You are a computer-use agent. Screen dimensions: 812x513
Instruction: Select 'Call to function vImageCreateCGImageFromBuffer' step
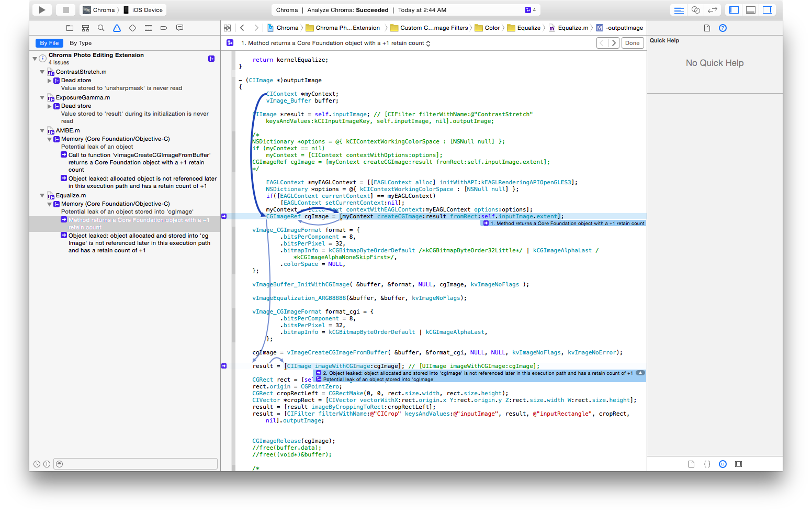tap(136, 162)
